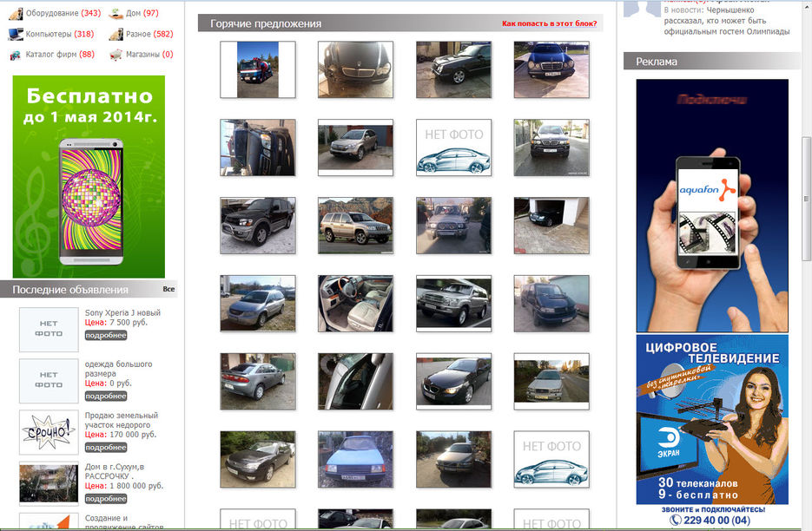The height and width of the screenshot is (531, 812).
Task: Click the Компьютеры monitor icon
Action: pos(16,34)
